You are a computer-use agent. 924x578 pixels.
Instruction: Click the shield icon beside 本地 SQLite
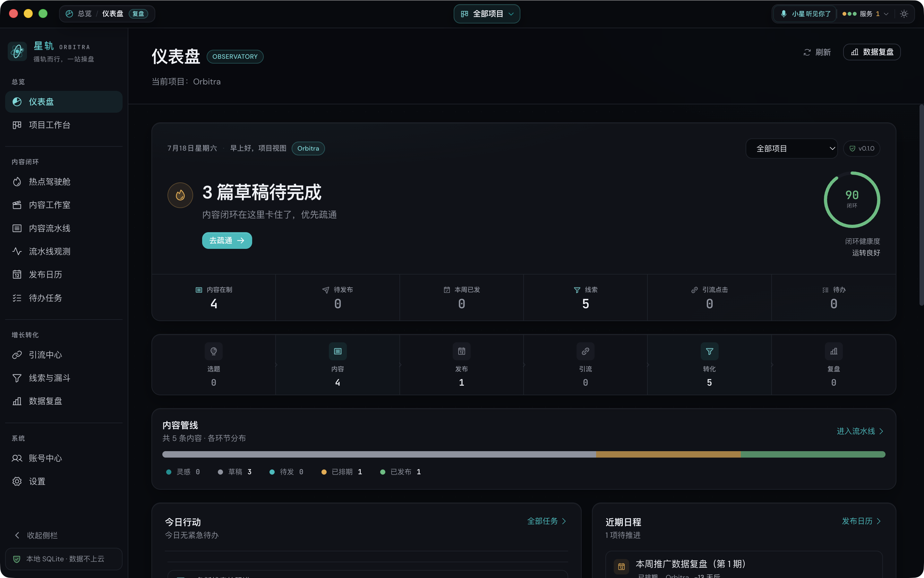[16, 559]
